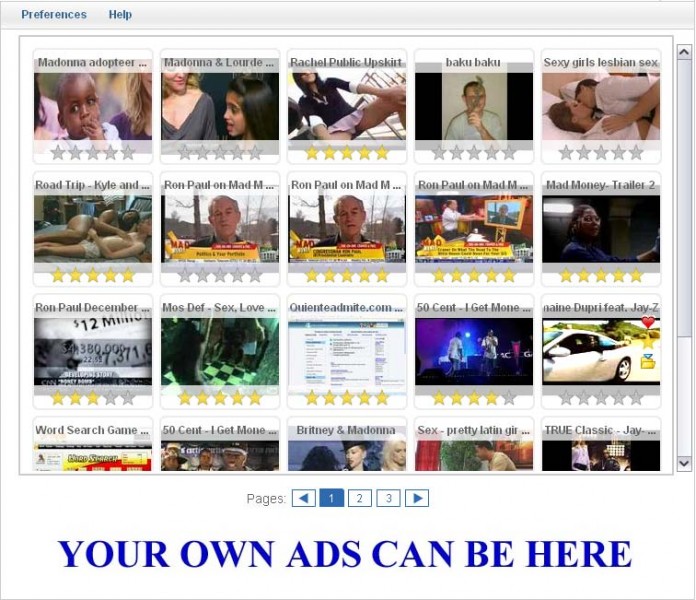The width and height of the screenshot is (696, 600).
Task: Rate the Jermaine Dupri feat. Jay-Z video one star
Action: tap(566, 398)
